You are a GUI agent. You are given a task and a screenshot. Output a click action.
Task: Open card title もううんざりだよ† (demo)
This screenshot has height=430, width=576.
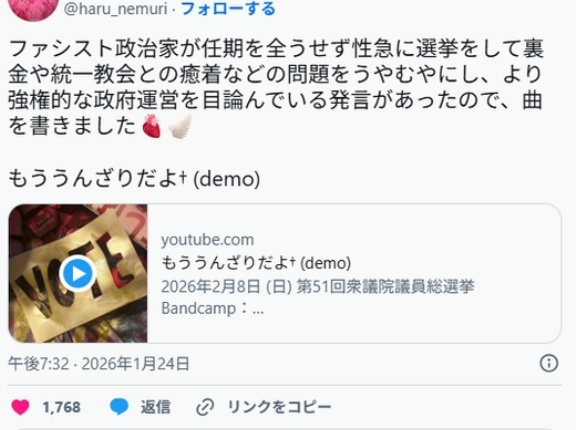[x=256, y=263]
